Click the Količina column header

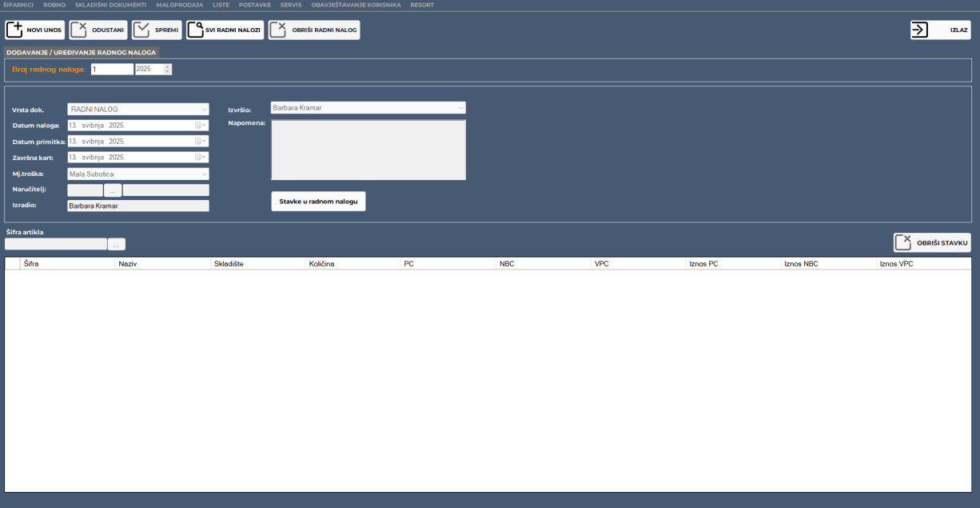(321, 263)
